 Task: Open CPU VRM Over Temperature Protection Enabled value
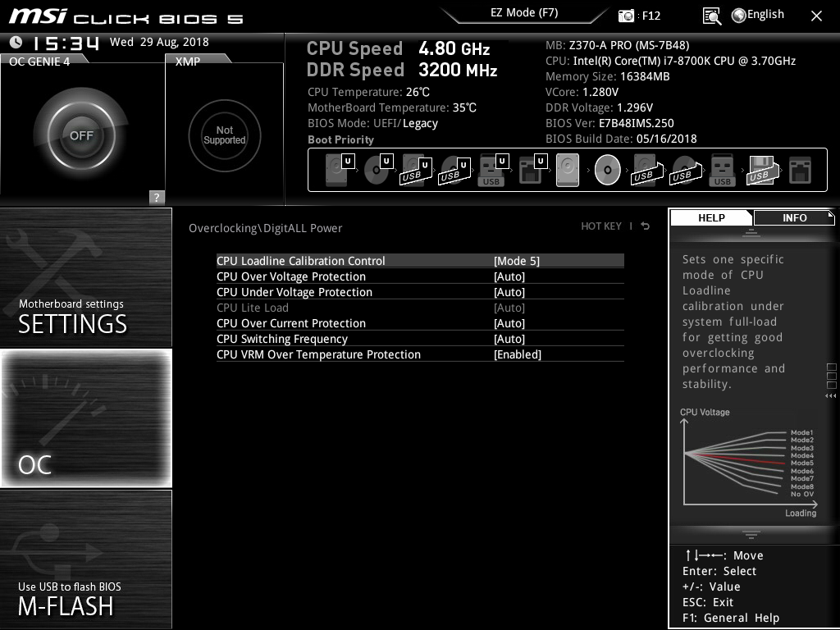pos(518,354)
